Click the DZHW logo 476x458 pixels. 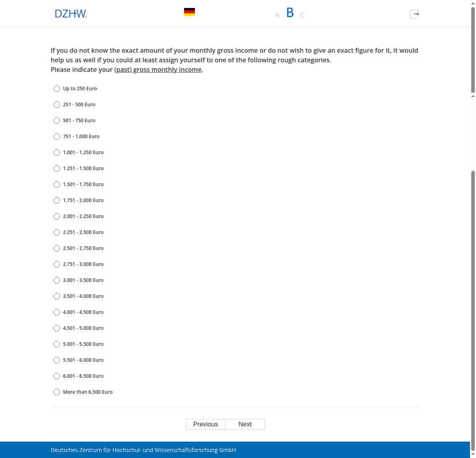70,14
